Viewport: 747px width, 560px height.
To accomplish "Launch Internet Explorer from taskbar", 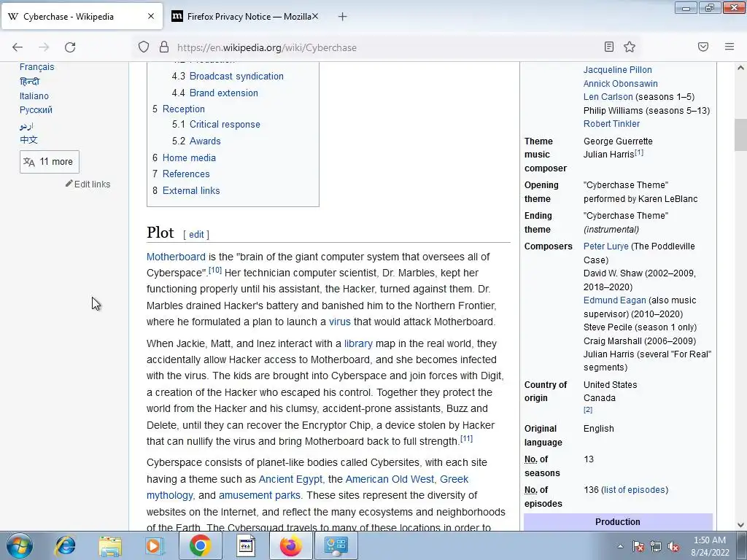I will coord(65,545).
